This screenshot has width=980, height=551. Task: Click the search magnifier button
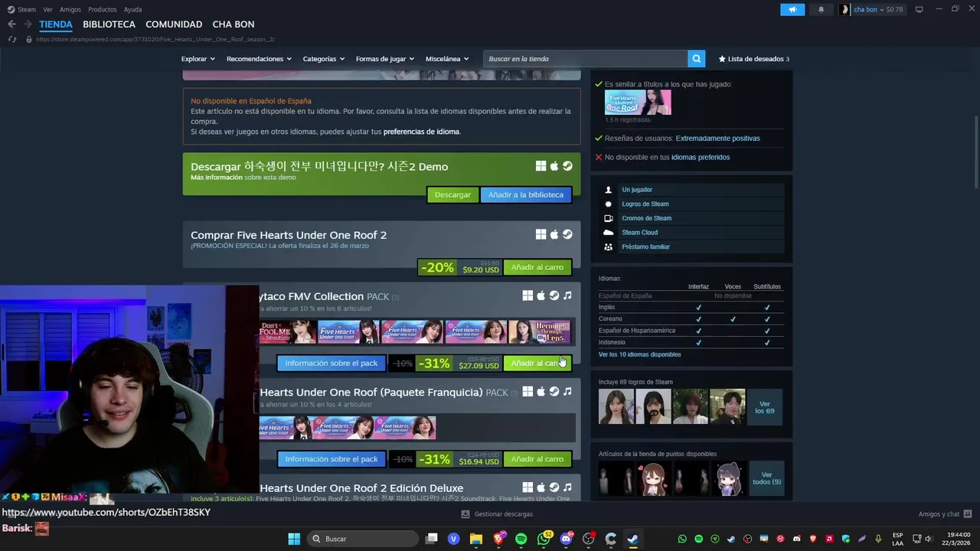(x=696, y=59)
